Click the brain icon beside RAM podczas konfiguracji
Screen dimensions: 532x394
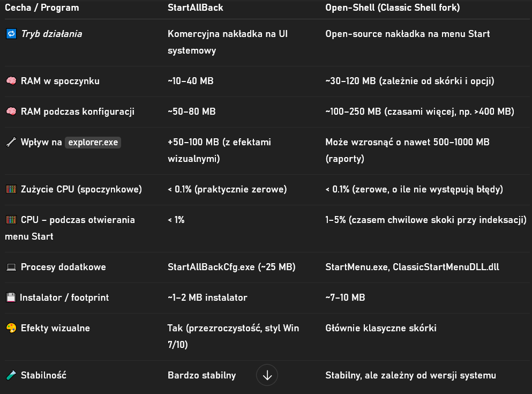click(x=11, y=112)
